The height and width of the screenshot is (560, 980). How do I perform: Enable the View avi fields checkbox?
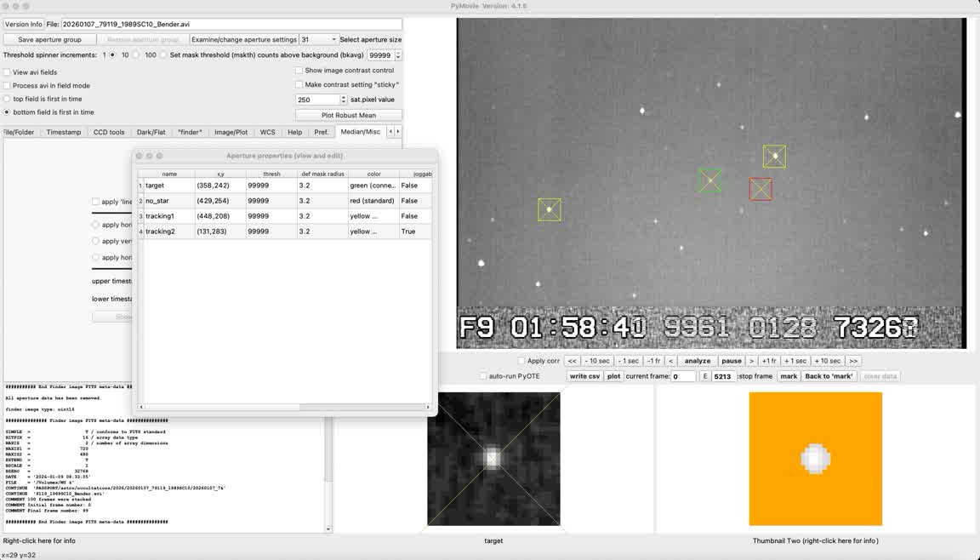(7, 72)
